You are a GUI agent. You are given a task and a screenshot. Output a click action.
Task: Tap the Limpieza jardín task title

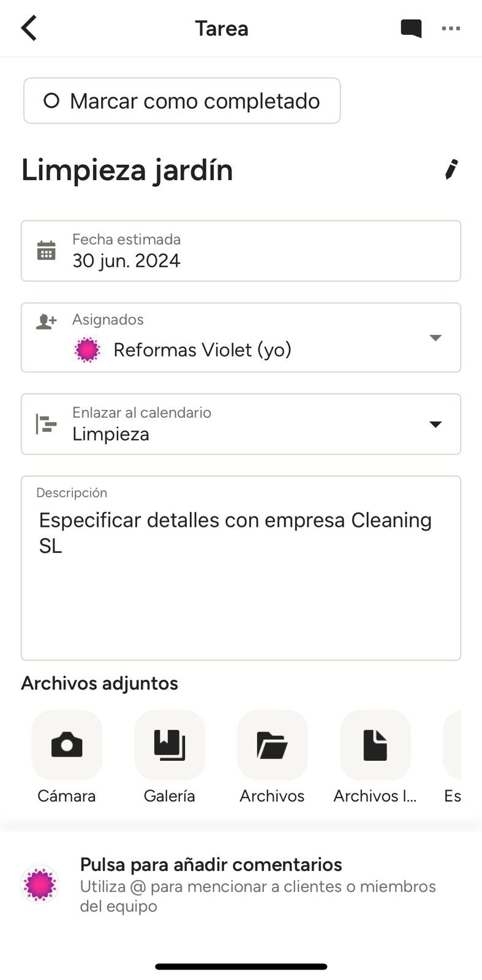coord(127,170)
